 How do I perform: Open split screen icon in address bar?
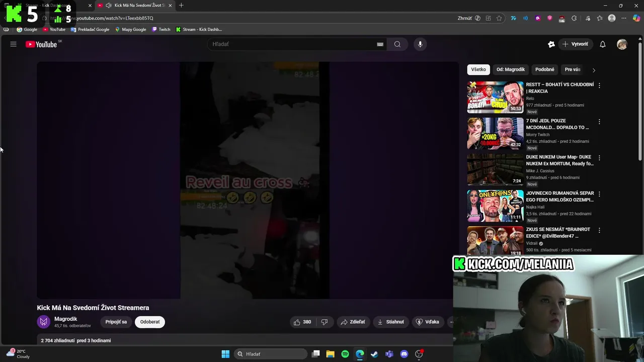[488, 18]
